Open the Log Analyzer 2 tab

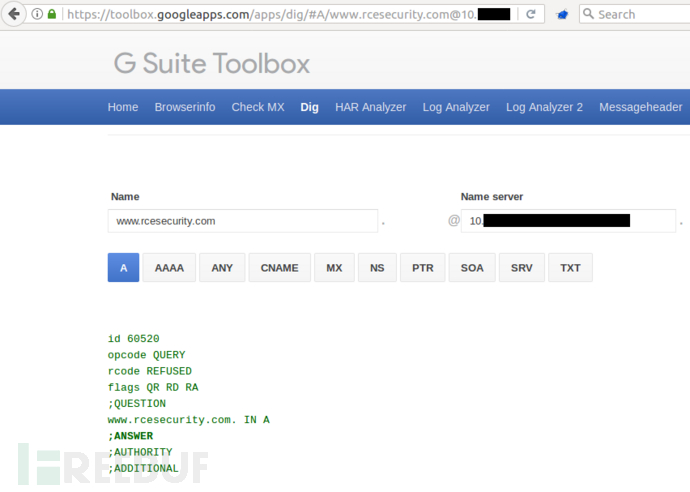tap(544, 107)
